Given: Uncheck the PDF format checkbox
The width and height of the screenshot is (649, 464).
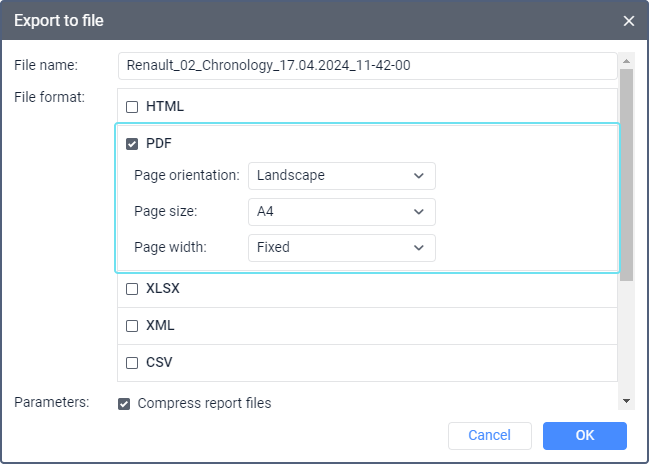Looking at the screenshot, I should click(x=132, y=144).
